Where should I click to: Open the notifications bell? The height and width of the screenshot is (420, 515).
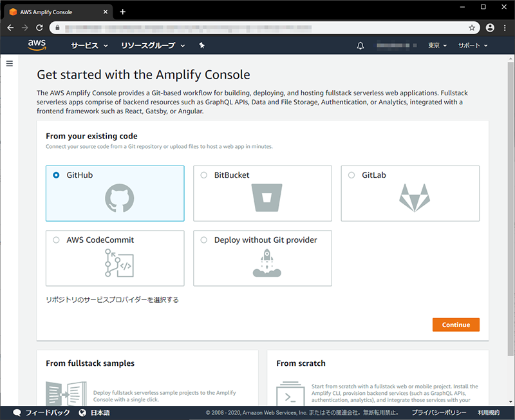pyautogui.click(x=360, y=46)
